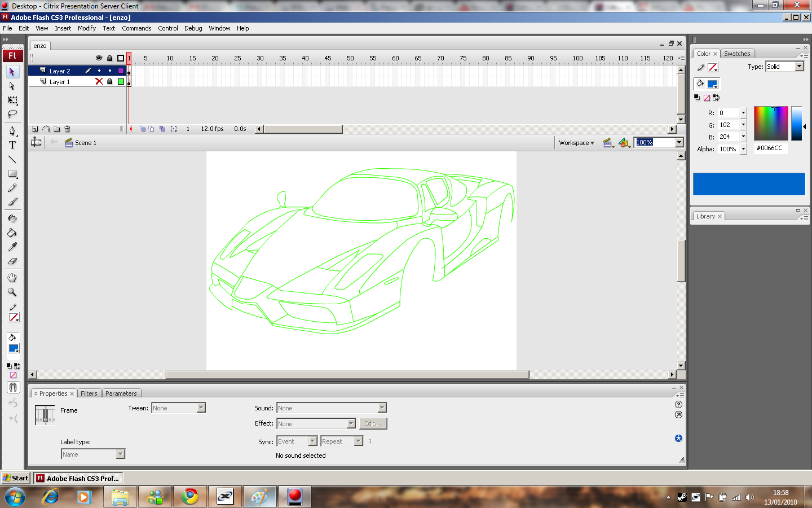Open the Edit Scene clapper dropdown
The width and height of the screenshot is (812, 508).
click(608, 143)
